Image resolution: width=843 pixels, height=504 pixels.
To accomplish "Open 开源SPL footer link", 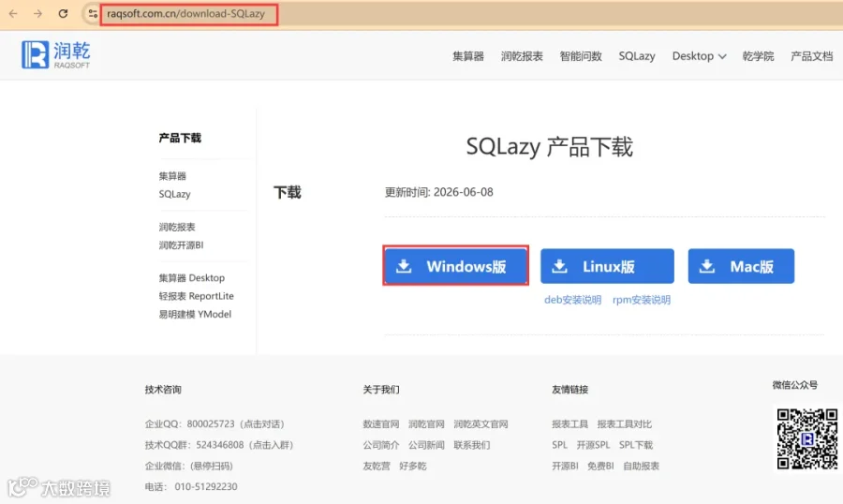I will pyautogui.click(x=593, y=445).
